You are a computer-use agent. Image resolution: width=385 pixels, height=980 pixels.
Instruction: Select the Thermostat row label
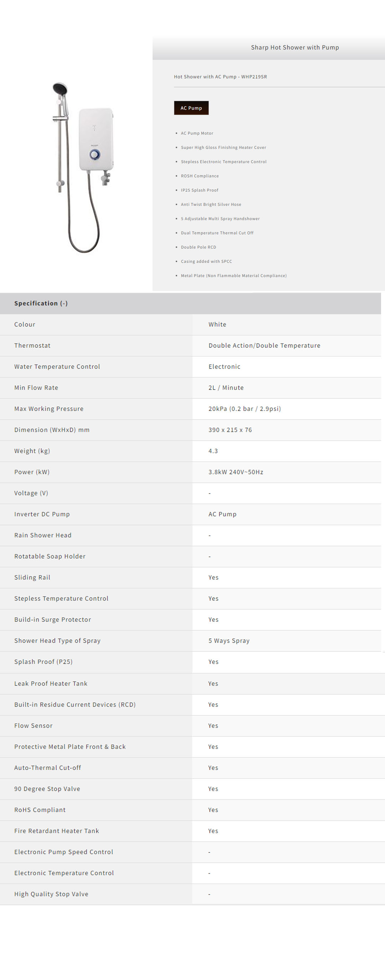click(x=32, y=345)
